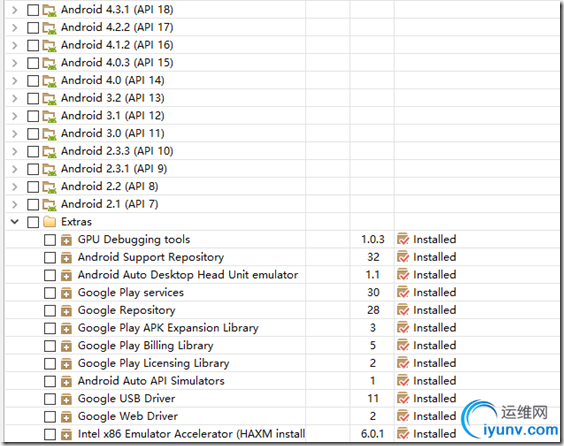Click Installed text for Google Play Licensing Library
Viewport: 564px width, 446px height.
coord(435,363)
